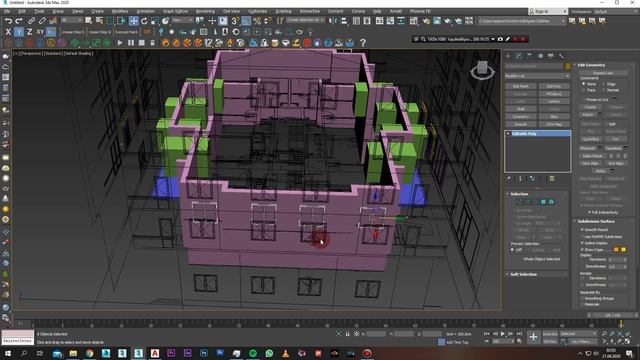Viewport: 640px width, 360px height.
Task: Open the Scripting menu
Action: (283, 11)
